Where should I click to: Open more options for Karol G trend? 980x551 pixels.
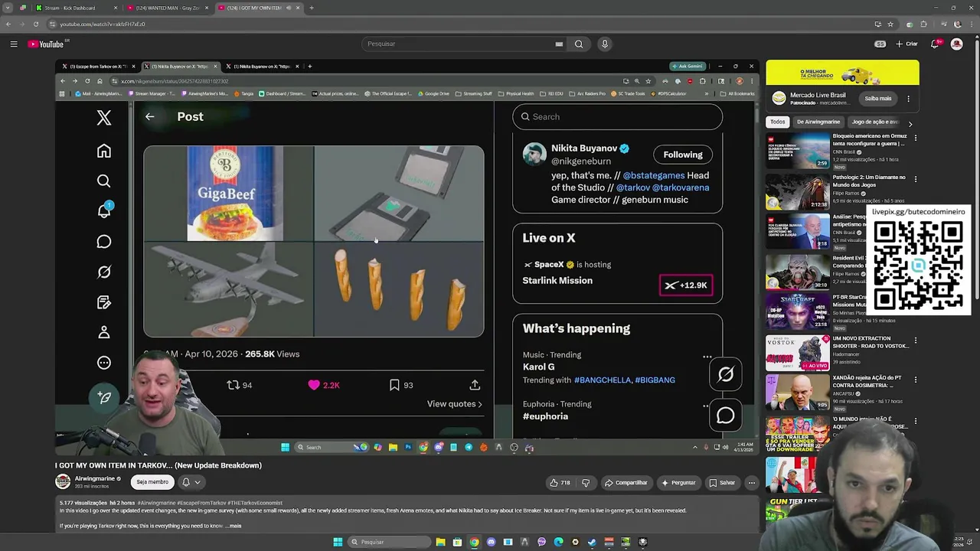pyautogui.click(x=707, y=357)
